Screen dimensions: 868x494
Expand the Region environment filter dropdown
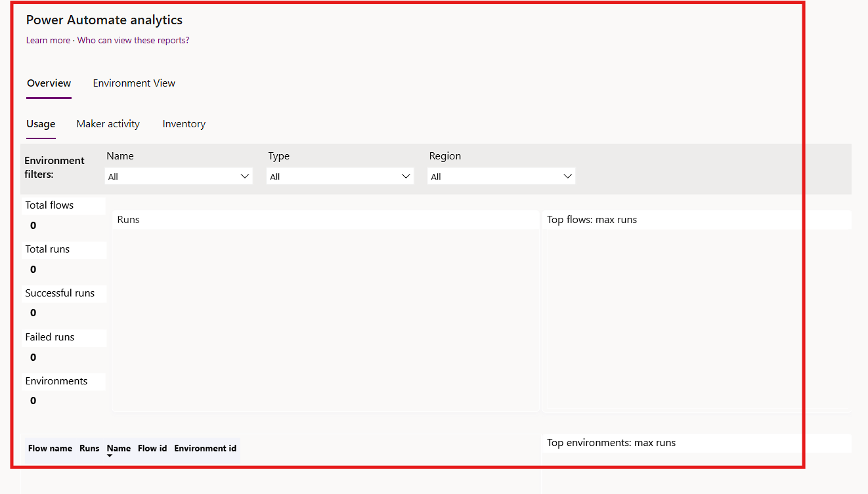click(x=501, y=176)
